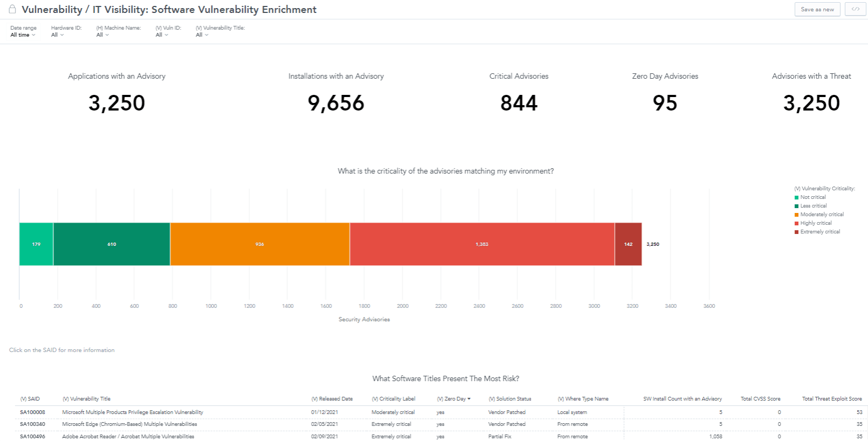
Task: Sort by Total CVSS Score column header
Action: (760, 399)
